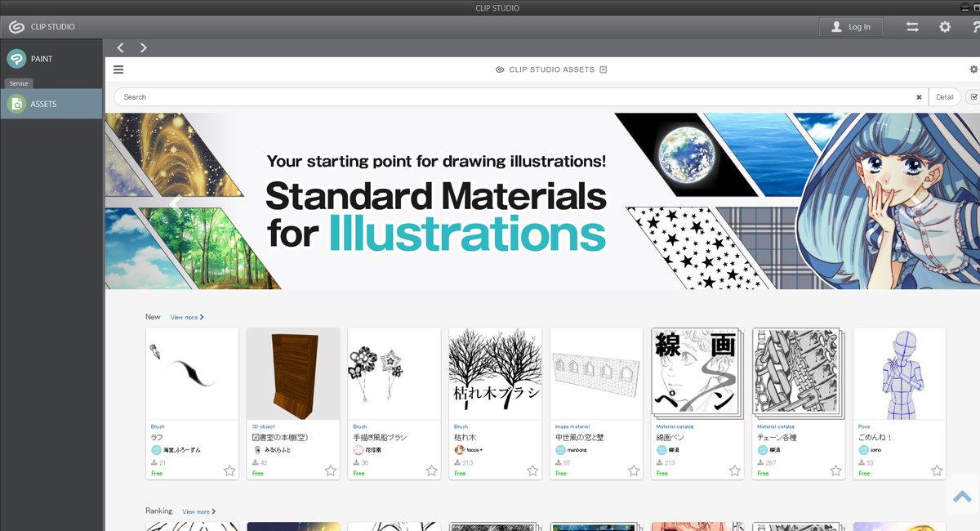The width and height of the screenshot is (980, 531).
Task: Open the 図書室の本棚(空) 3D object thumbnail
Action: 293,374
